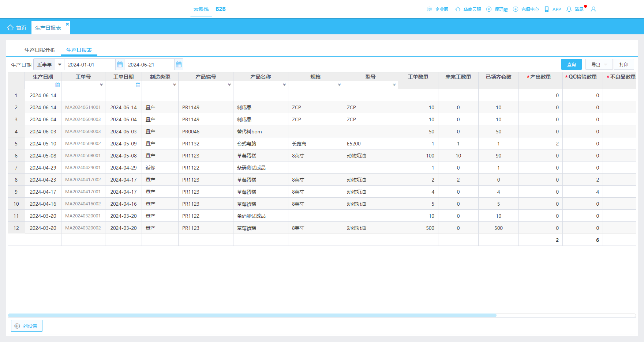Expand the 规格 column filter dropdown

click(x=339, y=85)
